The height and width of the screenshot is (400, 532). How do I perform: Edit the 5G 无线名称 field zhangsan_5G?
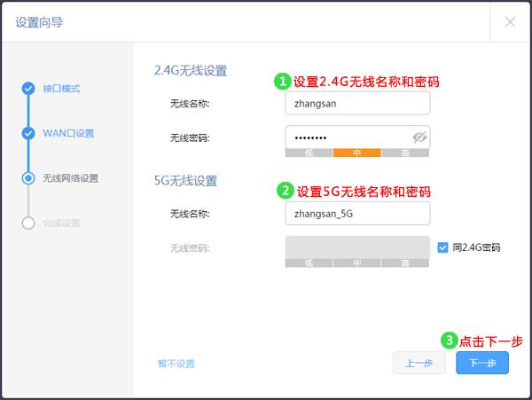coord(357,214)
